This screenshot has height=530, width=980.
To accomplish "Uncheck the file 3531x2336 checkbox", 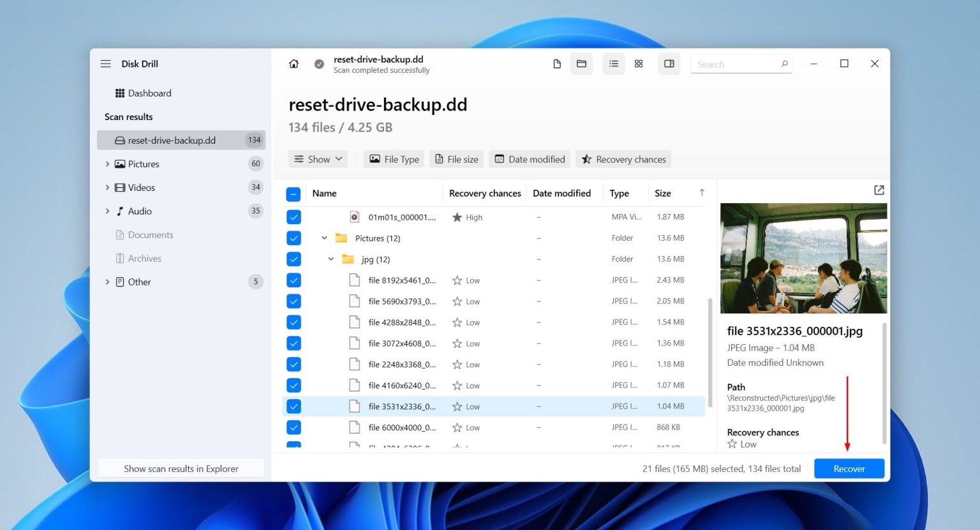I will coord(293,407).
